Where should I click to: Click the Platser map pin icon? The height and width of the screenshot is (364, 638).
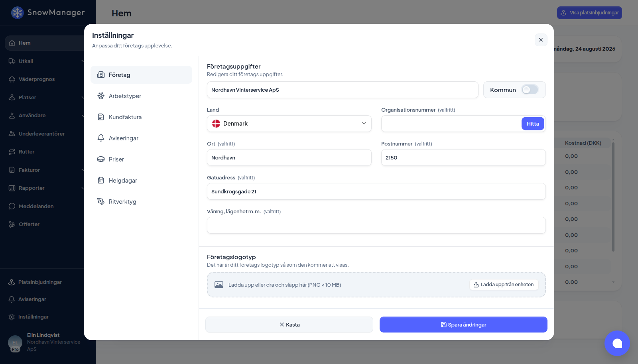coord(12,97)
